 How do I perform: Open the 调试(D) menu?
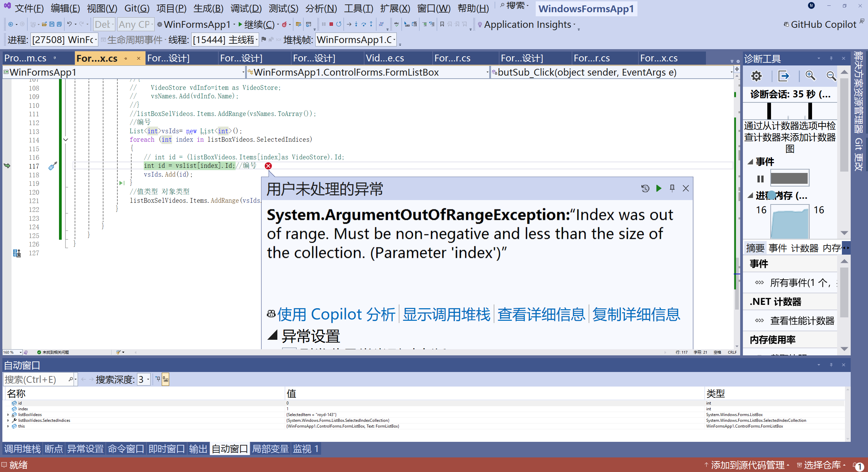246,8
